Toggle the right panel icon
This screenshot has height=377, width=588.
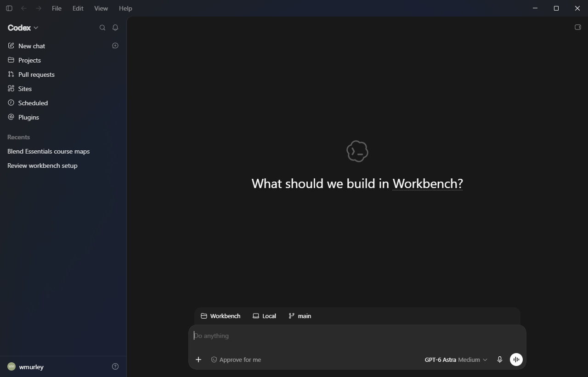click(x=578, y=27)
